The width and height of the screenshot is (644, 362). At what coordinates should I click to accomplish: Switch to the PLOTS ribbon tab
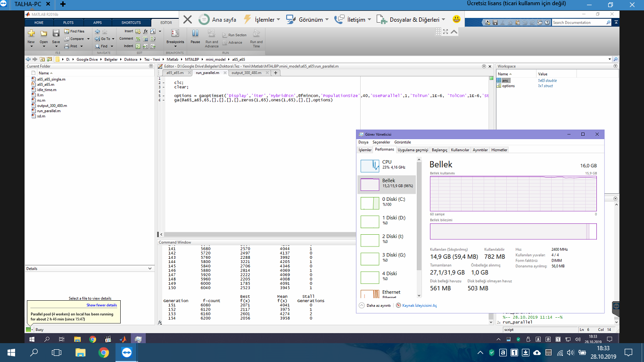tap(68, 23)
